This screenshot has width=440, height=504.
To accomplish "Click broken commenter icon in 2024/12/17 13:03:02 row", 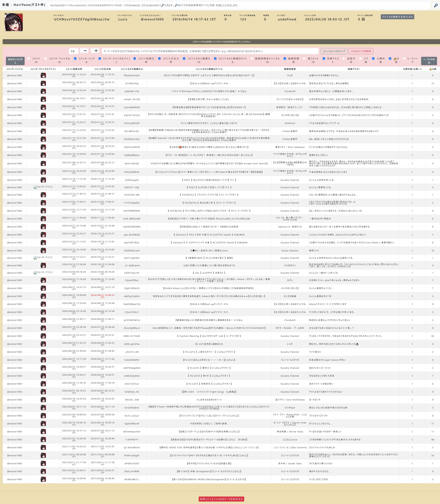I will tap(43, 187).
